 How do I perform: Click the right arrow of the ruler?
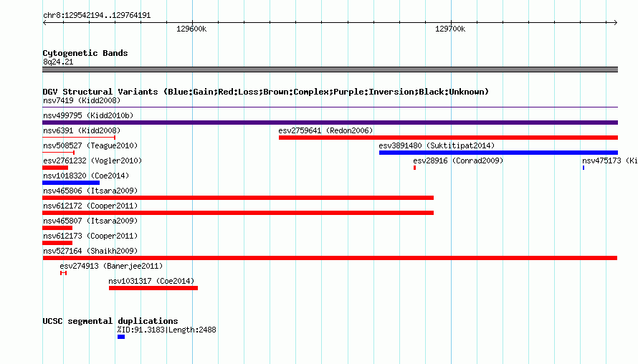[x=616, y=23]
